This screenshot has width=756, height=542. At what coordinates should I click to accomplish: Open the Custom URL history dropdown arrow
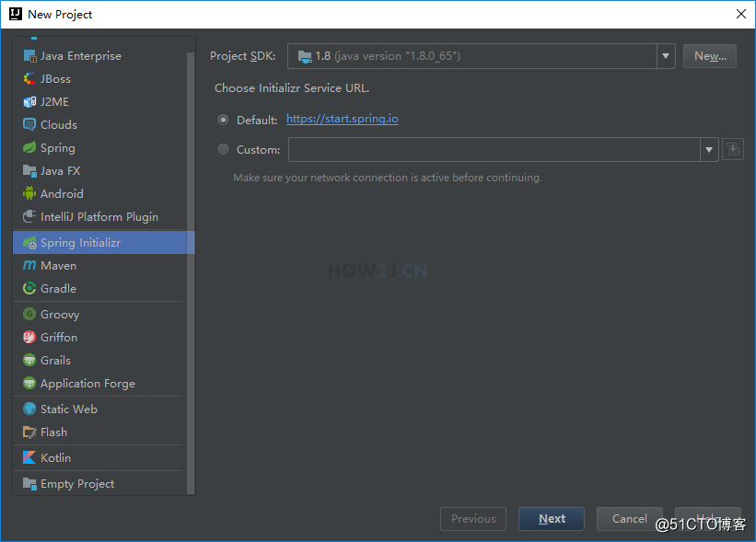pos(709,149)
